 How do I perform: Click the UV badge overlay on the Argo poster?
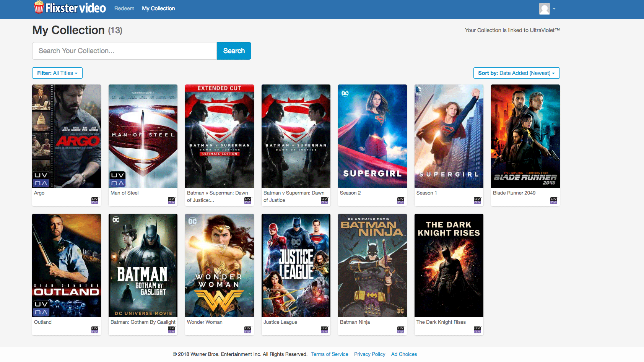[x=41, y=178]
